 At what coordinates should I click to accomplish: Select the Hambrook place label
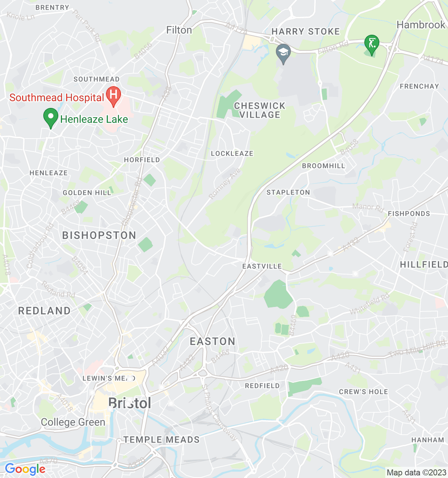421,25
